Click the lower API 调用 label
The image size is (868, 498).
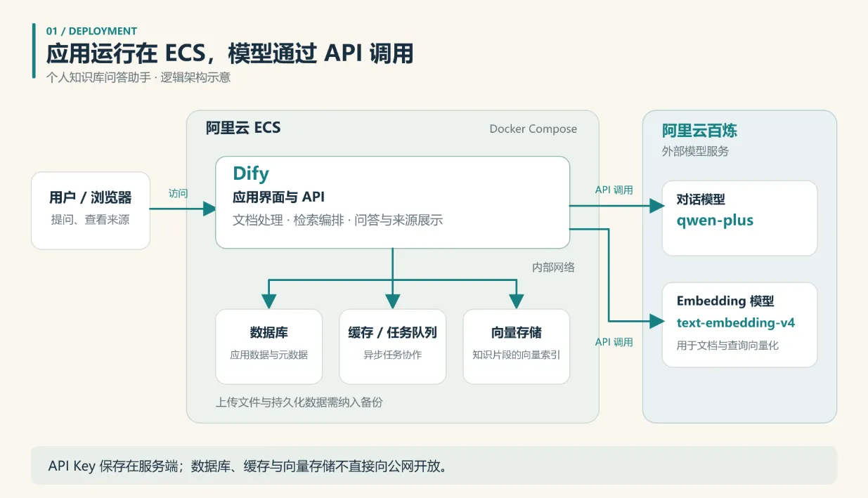pyautogui.click(x=614, y=342)
